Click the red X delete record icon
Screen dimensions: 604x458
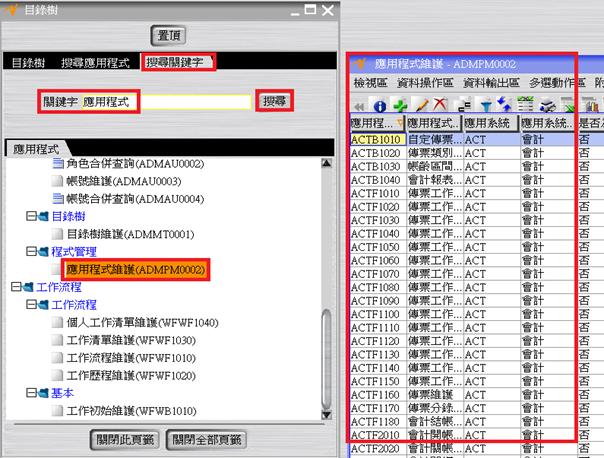pos(439,104)
